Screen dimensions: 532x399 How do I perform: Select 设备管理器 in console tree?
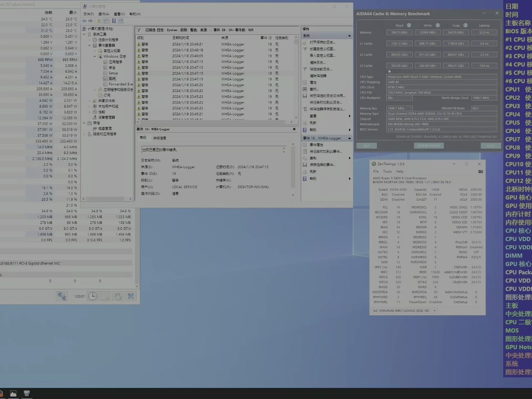coord(106,117)
